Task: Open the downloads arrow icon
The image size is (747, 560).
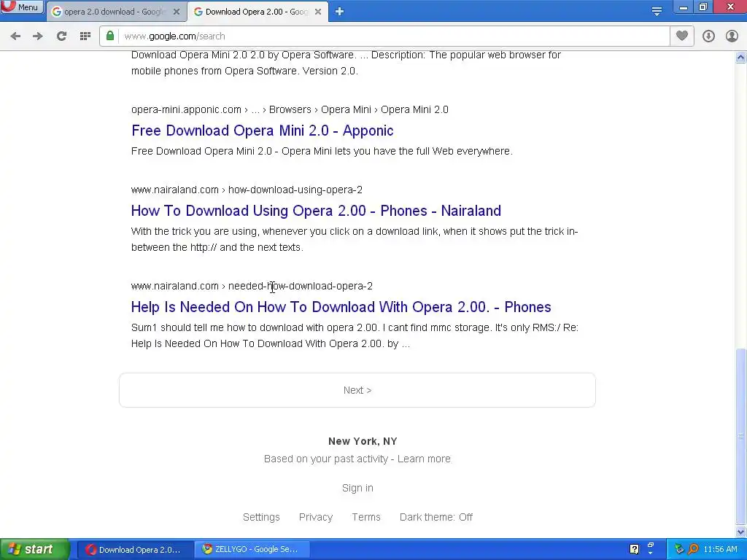Action: pyautogui.click(x=708, y=36)
